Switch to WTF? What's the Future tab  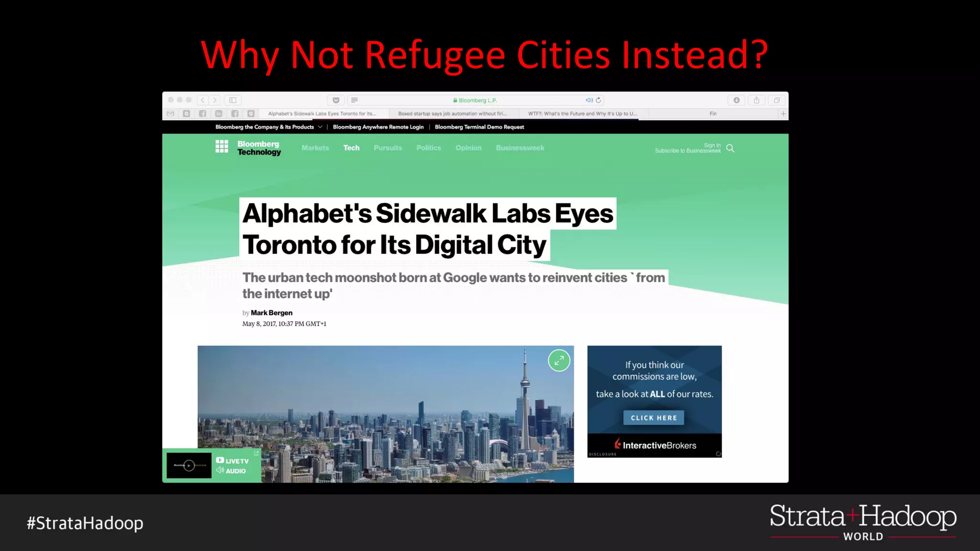582,114
